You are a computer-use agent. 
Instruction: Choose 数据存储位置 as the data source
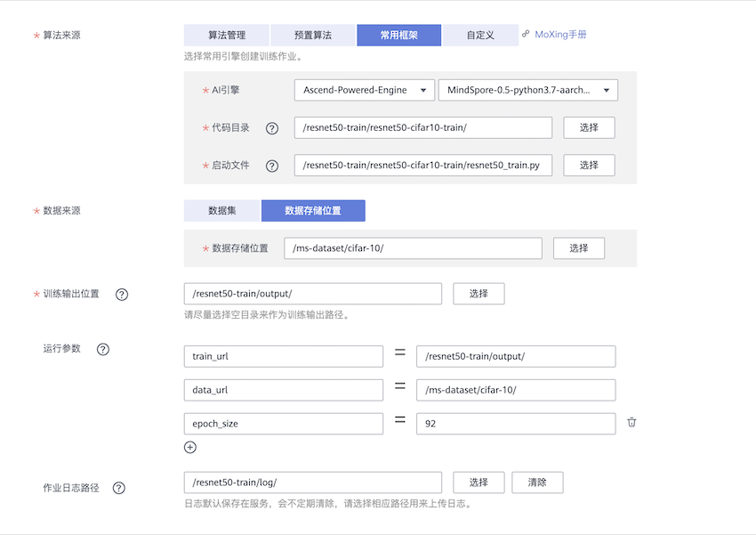[313, 211]
